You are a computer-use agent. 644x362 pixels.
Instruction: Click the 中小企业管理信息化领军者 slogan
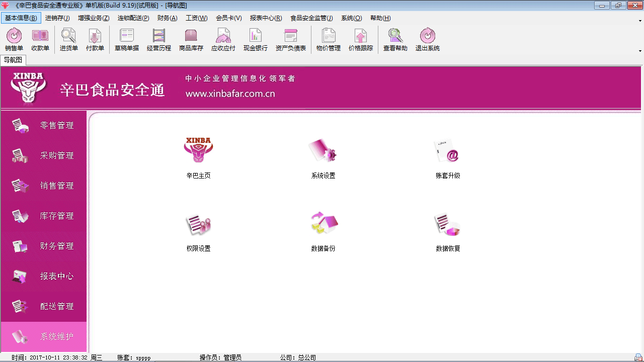(240, 78)
